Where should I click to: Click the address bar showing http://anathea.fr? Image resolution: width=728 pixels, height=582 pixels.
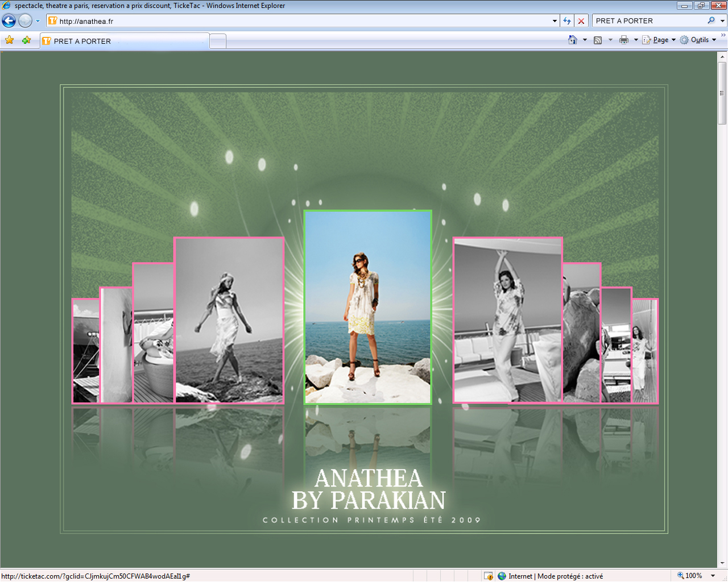[x=299, y=21]
